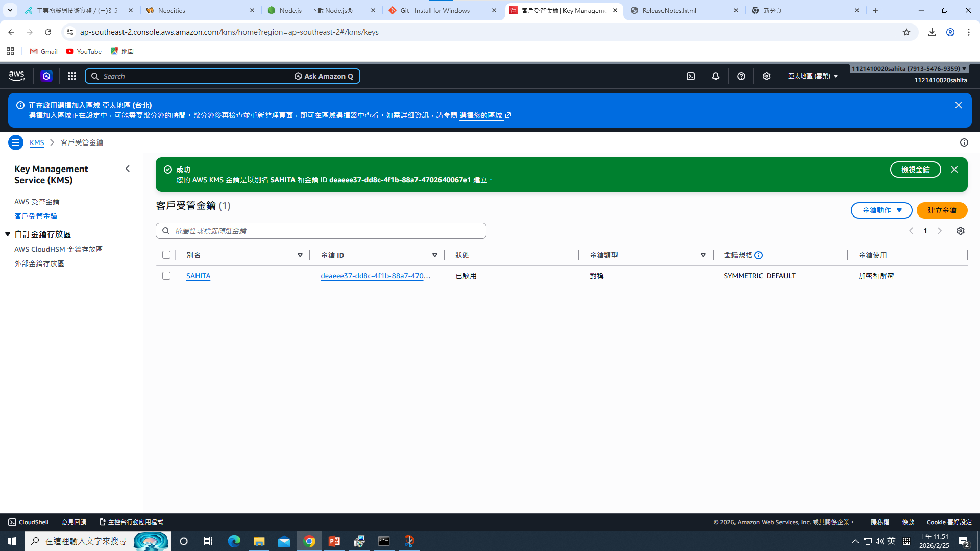The image size is (980, 551).
Task: Open table preferences gear icon
Action: tap(960, 231)
